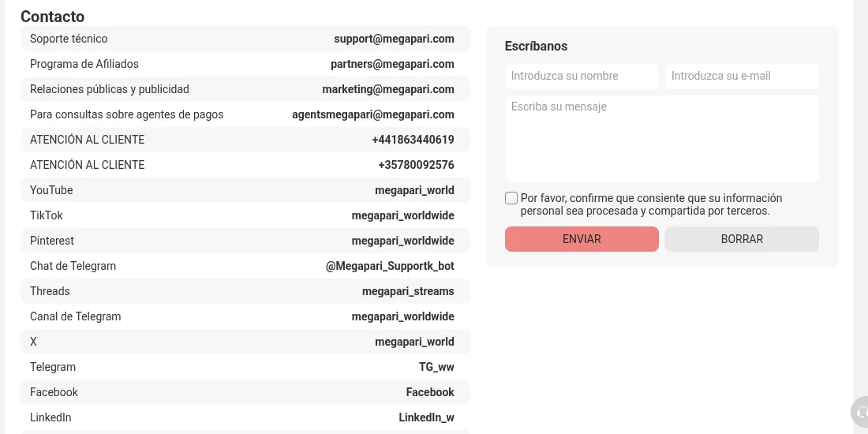Click the 'YouTube' row label
The width and height of the screenshot is (868, 434).
point(51,190)
